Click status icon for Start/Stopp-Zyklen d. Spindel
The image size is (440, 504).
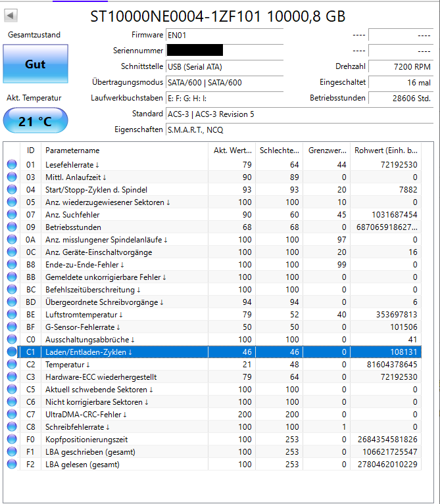point(12,190)
